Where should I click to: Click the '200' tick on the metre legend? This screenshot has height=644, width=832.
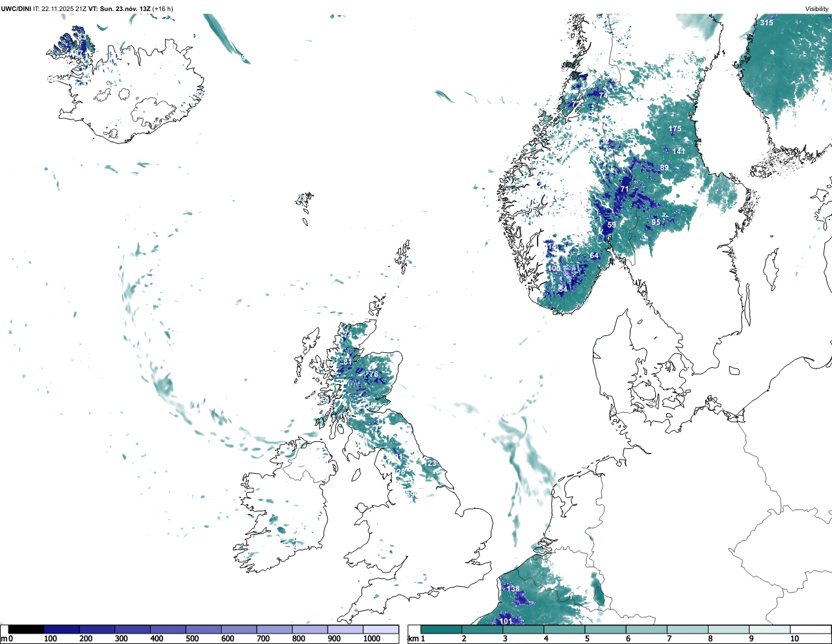pos(86,639)
